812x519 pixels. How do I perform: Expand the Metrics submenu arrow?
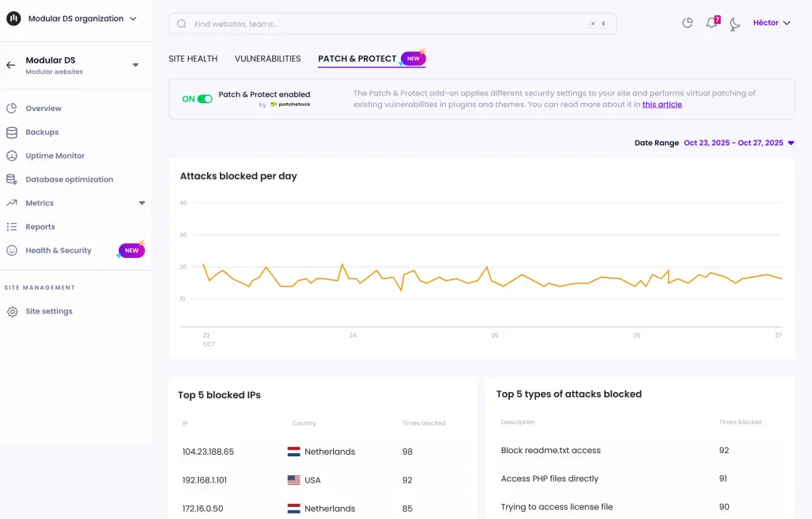142,203
